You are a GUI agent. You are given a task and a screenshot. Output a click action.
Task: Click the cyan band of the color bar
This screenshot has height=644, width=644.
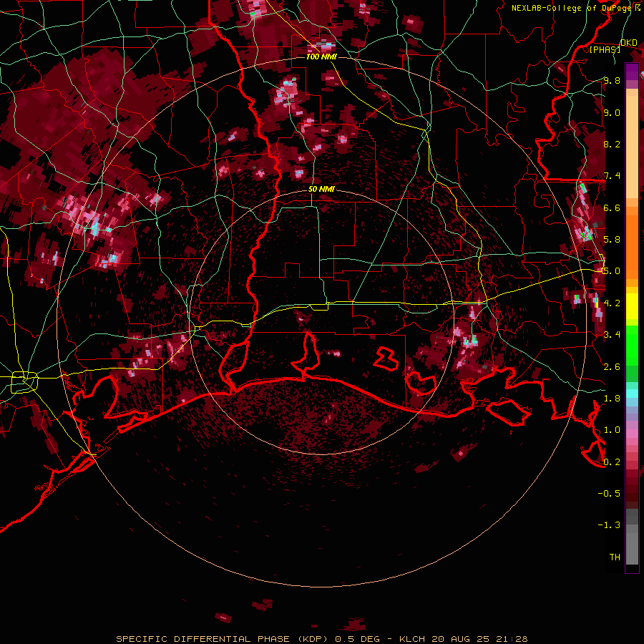coord(632,394)
